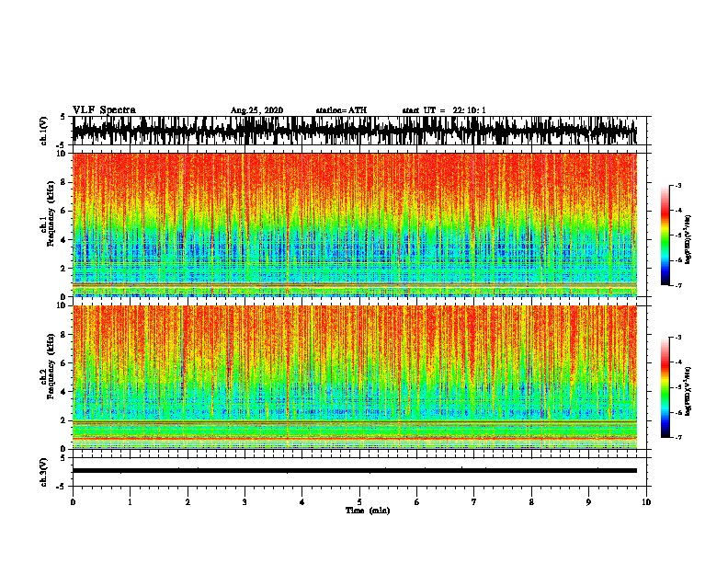The height and width of the screenshot is (563, 728).
Task: Click the 'Time (min)' axis label
Action: [x=368, y=511]
